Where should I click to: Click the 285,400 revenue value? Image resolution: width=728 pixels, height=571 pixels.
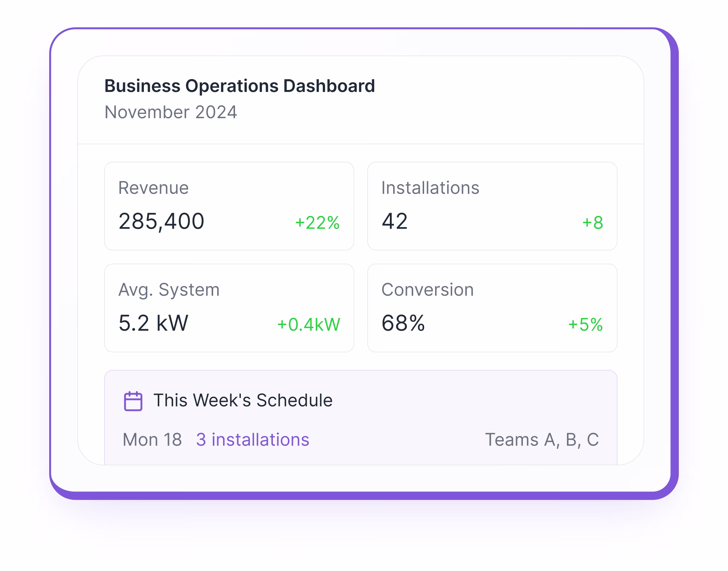coord(161,221)
